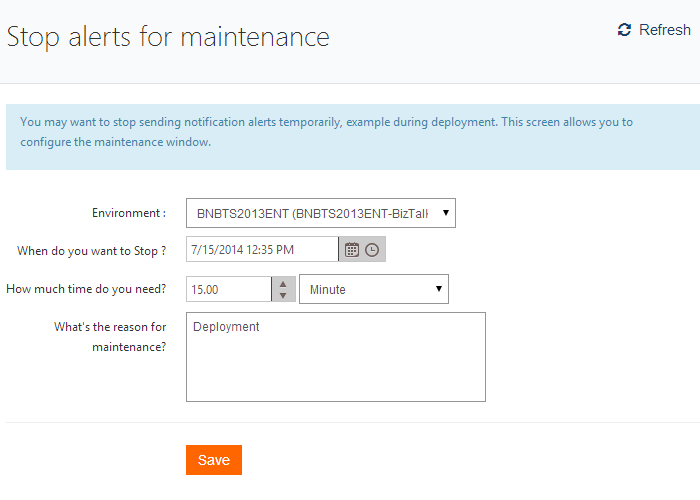Open the calendar date picker icon
The height and width of the screenshot is (500, 700).
tap(352, 250)
